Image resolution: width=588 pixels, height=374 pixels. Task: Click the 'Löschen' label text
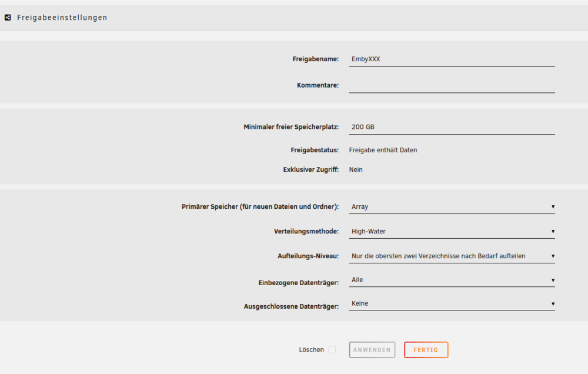[311, 350]
